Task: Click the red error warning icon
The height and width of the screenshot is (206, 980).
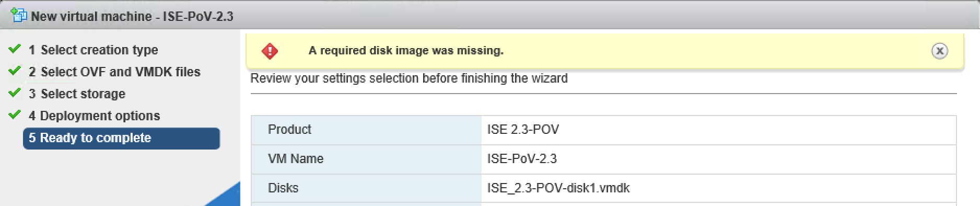Action: (x=270, y=51)
